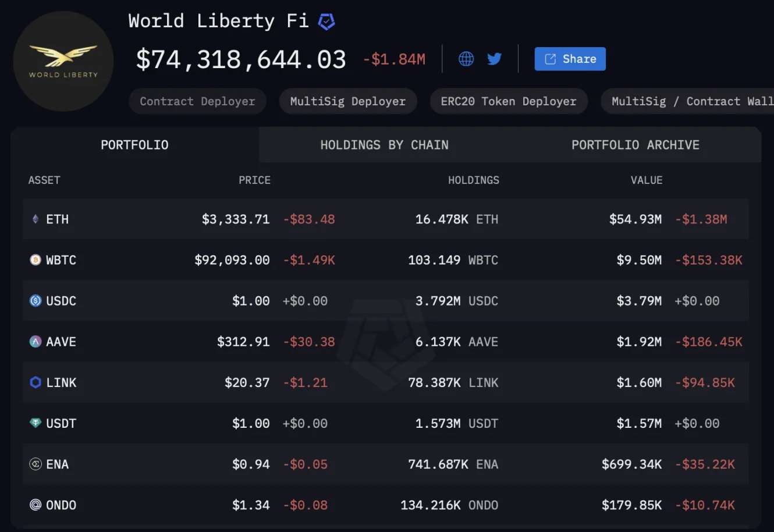774x532 pixels.
Task: Select the Portfolio tab
Action: 134,144
